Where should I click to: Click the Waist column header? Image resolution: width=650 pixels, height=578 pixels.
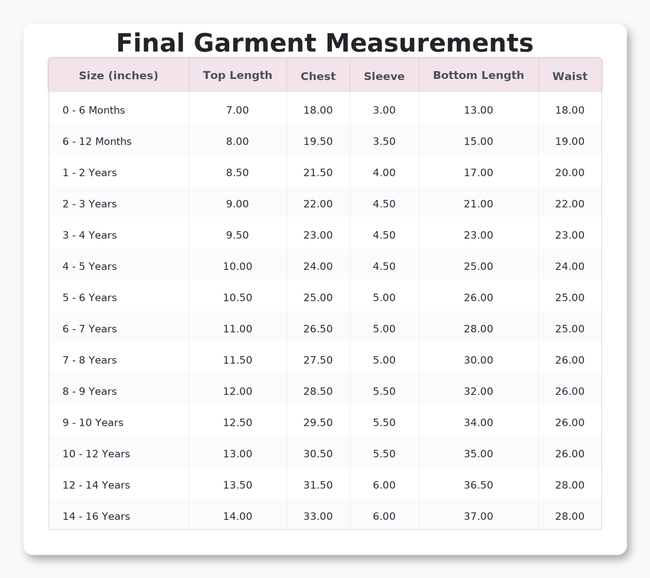pyautogui.click(x=570, y=76)
